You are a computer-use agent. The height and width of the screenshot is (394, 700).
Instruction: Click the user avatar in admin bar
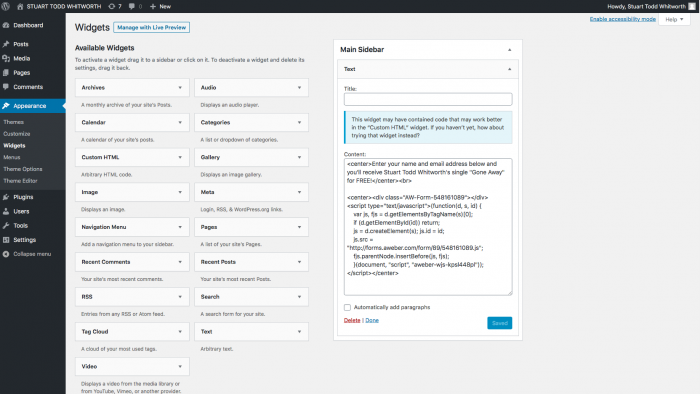[x=692, y=6]
